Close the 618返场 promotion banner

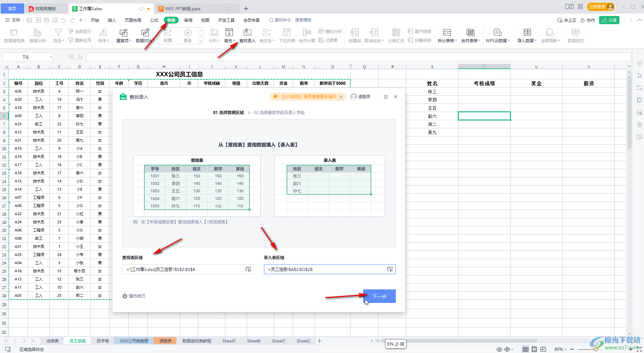coord(341,97)
